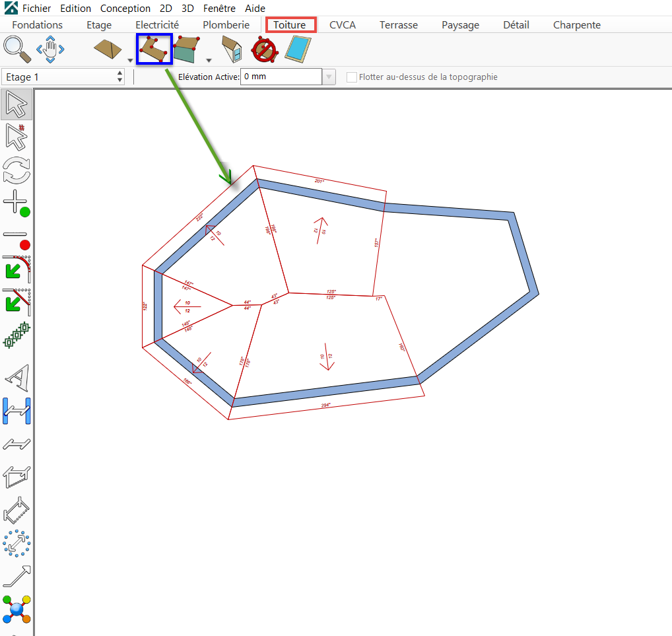This screenshot has width=672, height=636.
Task: Click the colored-nodes icon in left toolbar
Action: [x=17, y=610]
